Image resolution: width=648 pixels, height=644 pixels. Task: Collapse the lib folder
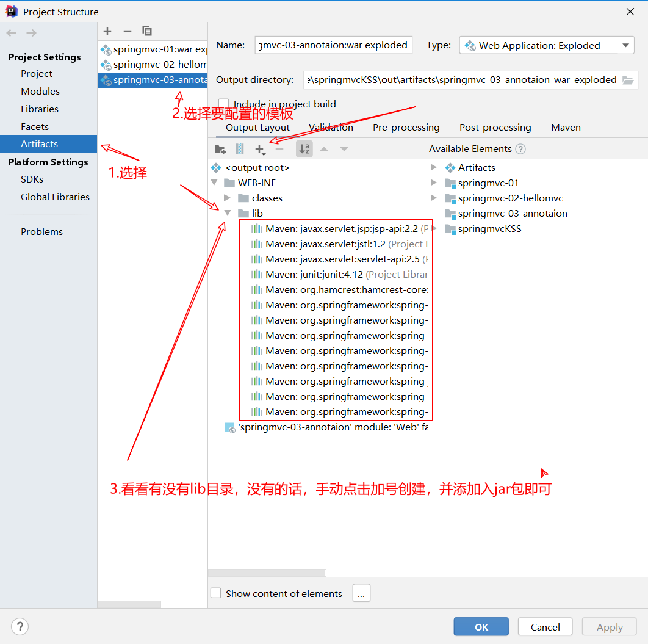coord(228,213)
